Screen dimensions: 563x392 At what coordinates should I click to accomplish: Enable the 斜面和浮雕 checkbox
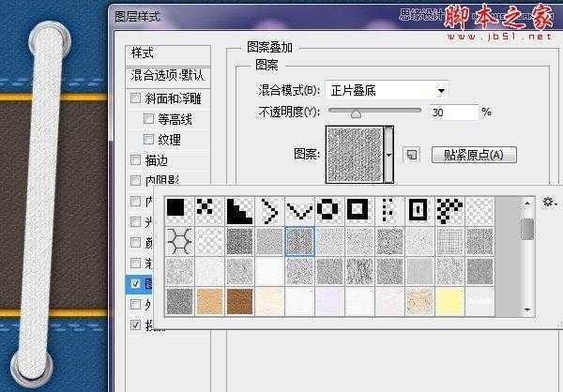coord(137,98)
